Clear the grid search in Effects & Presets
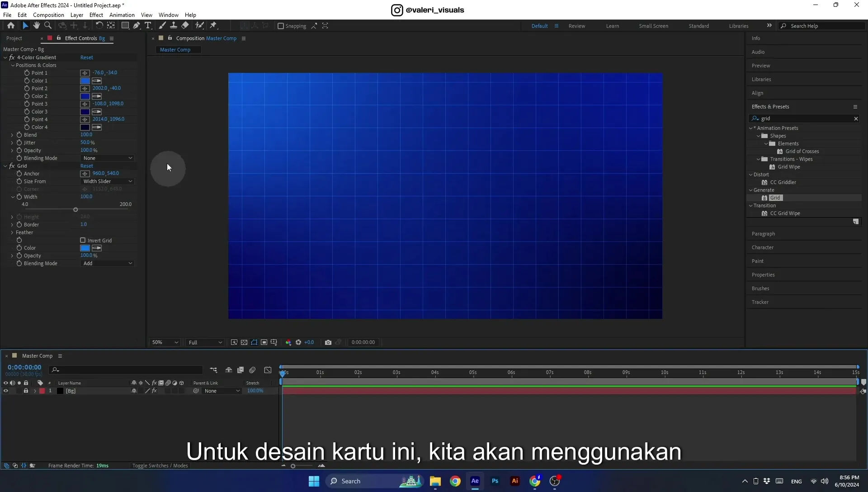The image size is (868, 492). [x=856, y=118]
